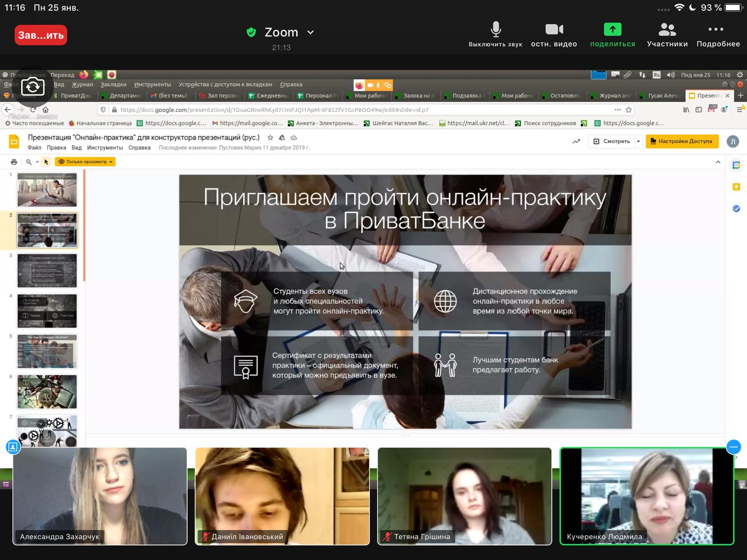Screen dimensions: 747x560
Task: Expand the Zoom meeting info chevron
Action: [310, 33]
